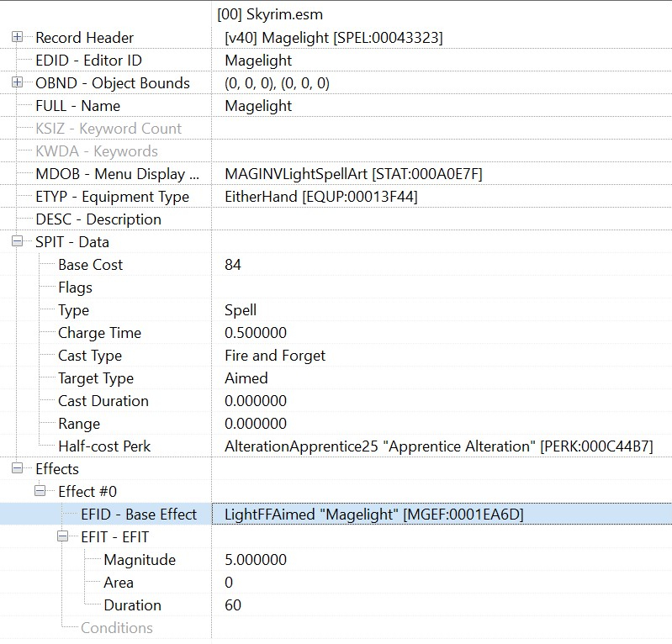Select the FULL - Name row
The width and height of the screenshot is (672, 644).
336,106
